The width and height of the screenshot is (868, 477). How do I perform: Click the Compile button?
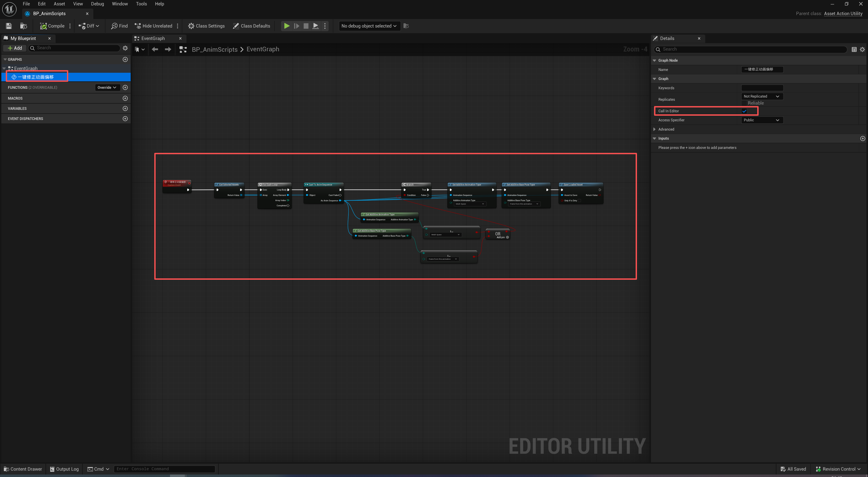52,26
